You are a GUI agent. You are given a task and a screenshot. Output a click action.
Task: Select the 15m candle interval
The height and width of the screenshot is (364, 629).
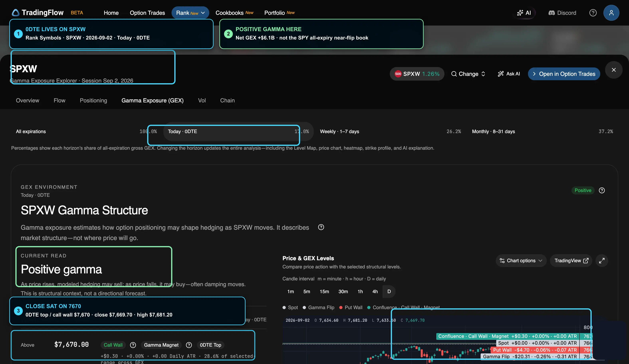324,291
